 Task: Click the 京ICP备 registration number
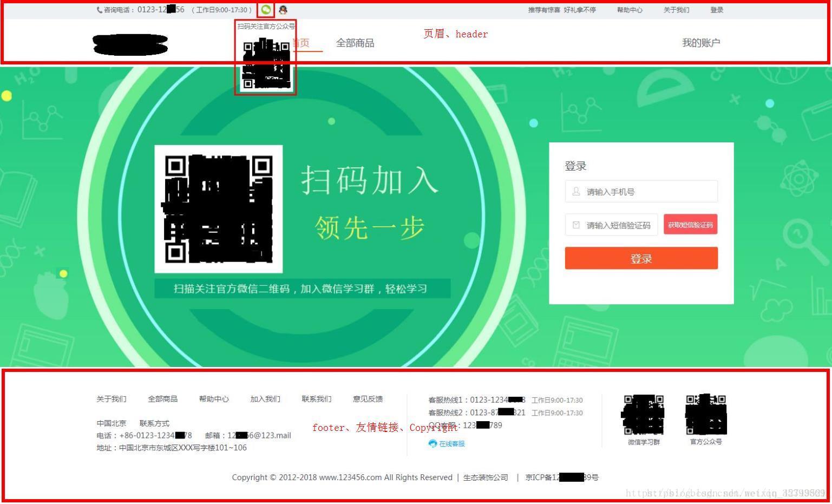click(x=562, y=477)
